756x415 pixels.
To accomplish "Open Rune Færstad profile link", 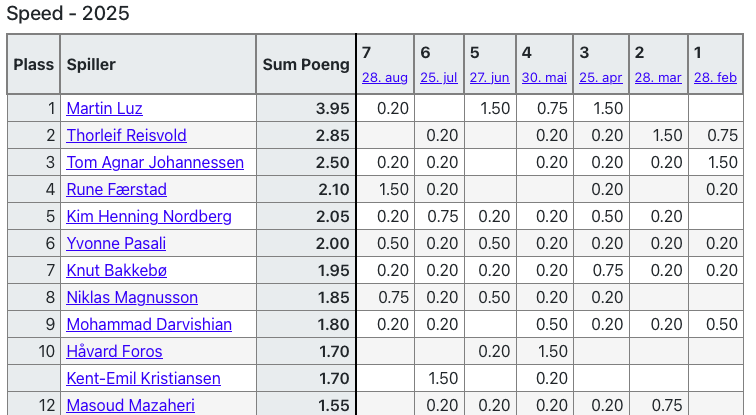I will [x=116, y=190].
